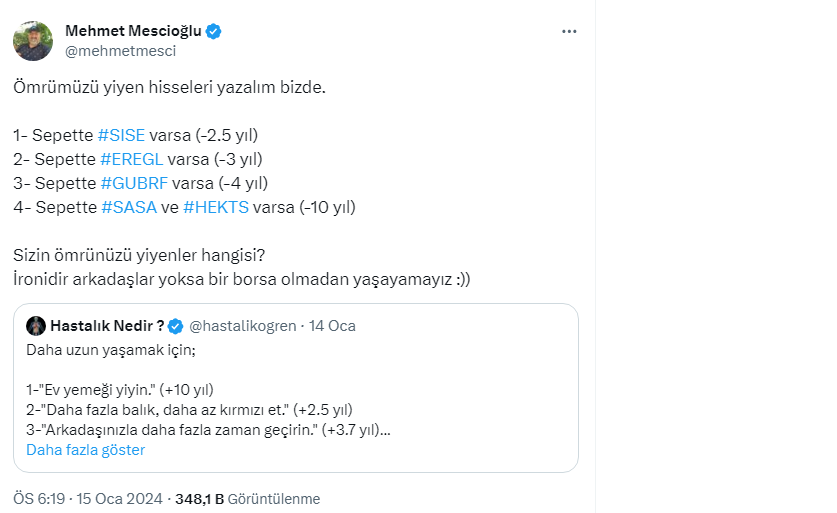Open the #SISE hashtag
Image resolution: width=837 pixels, height=513 pixels.
(x=122, y=134)
